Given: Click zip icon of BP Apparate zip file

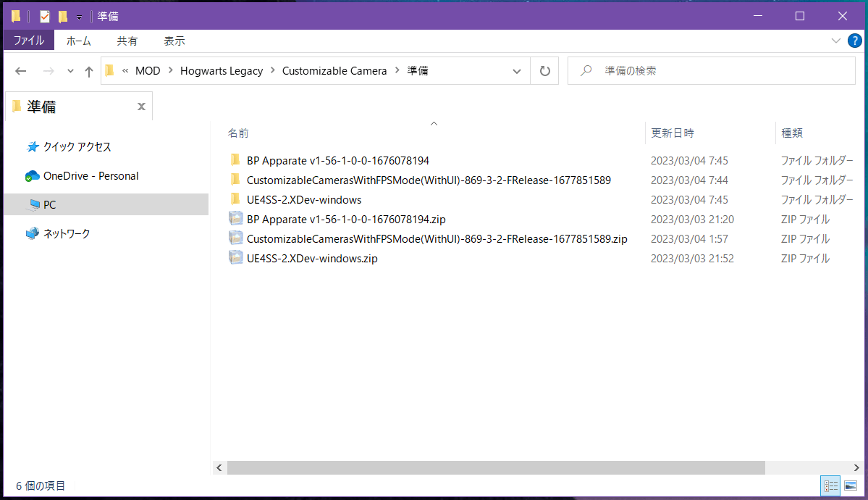Looking at the screenshot, I should (x=236, y=219).
